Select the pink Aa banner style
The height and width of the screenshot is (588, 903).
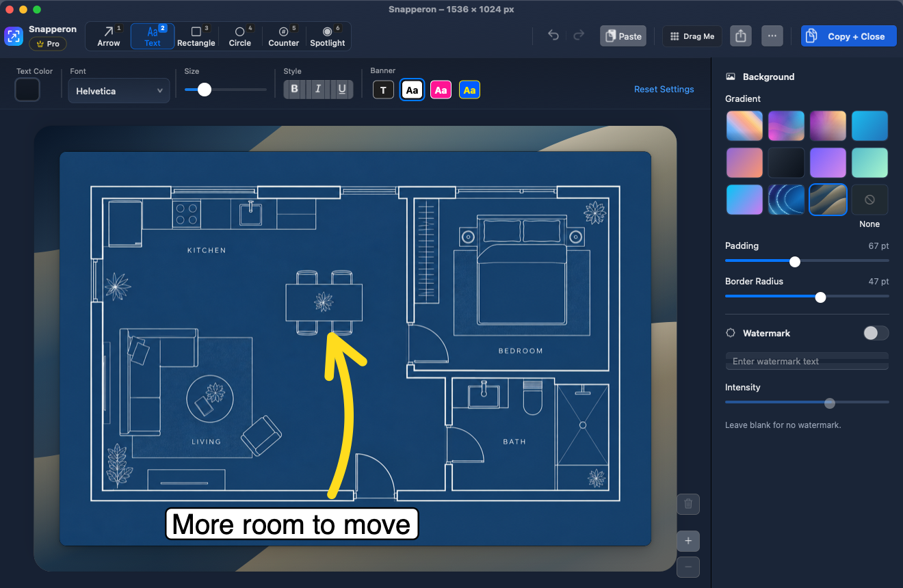[x=441, y=90]
